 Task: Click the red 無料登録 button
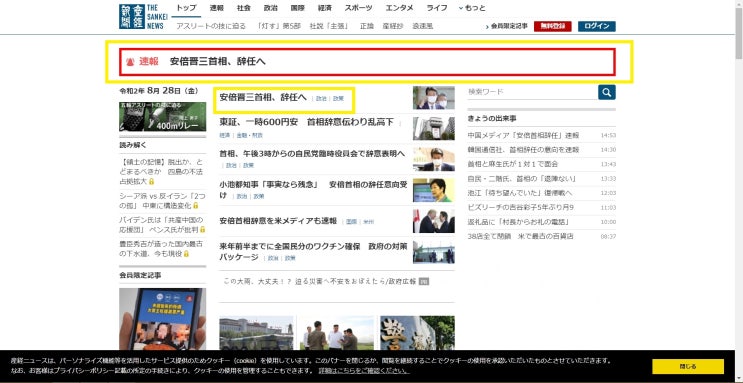tap(553, 27)
